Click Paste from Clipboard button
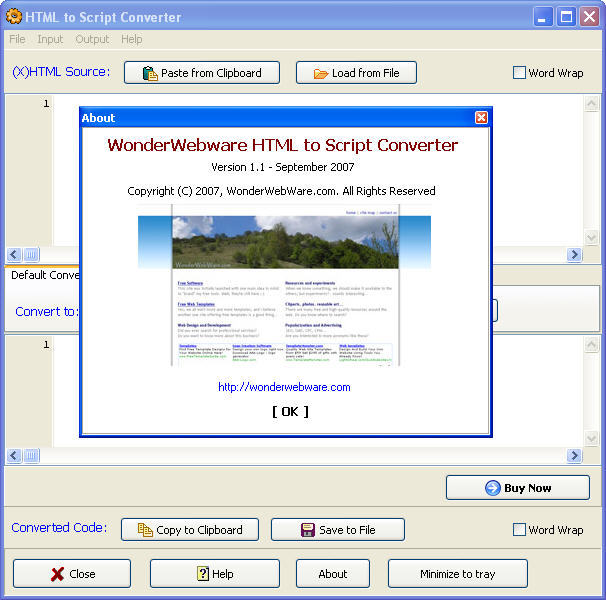Screen dimensions: 606x600 pyautogui.click(x=202, y=73)
